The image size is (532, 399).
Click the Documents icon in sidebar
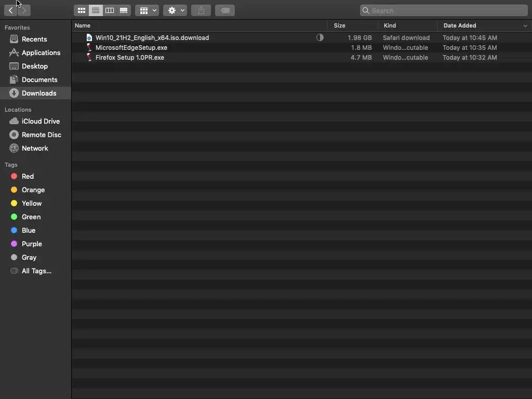coord(14,79)
